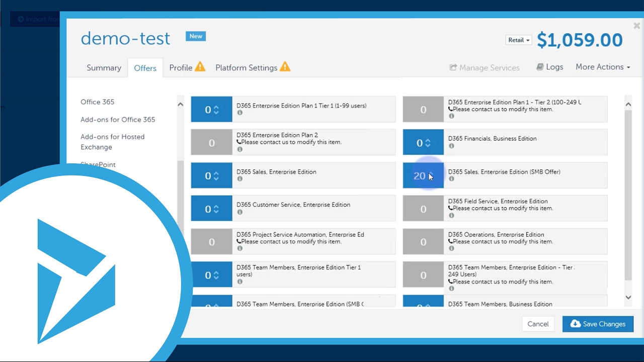
Task: Select Add-ons for Office 365 category
Action: (118, 120)
